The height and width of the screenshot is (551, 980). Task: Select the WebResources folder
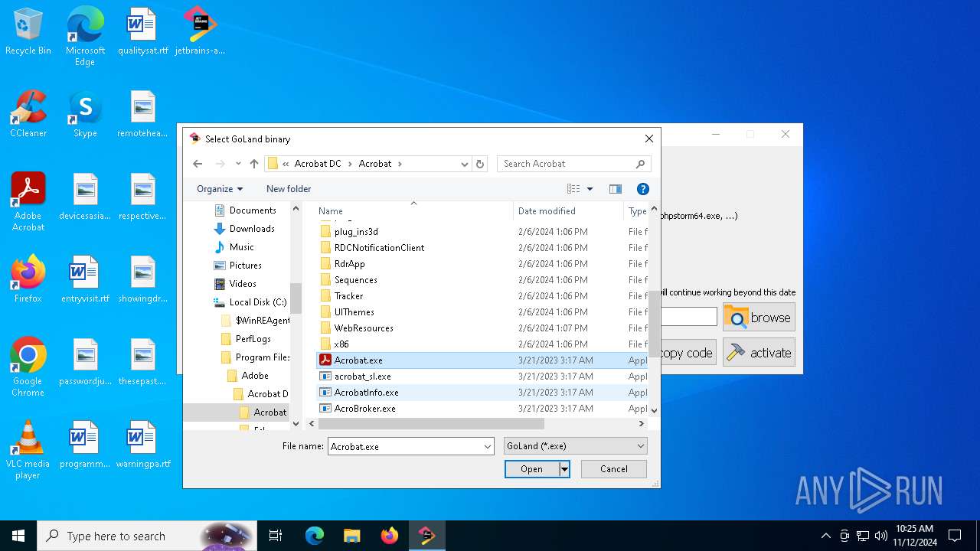[x=356, y=328]
